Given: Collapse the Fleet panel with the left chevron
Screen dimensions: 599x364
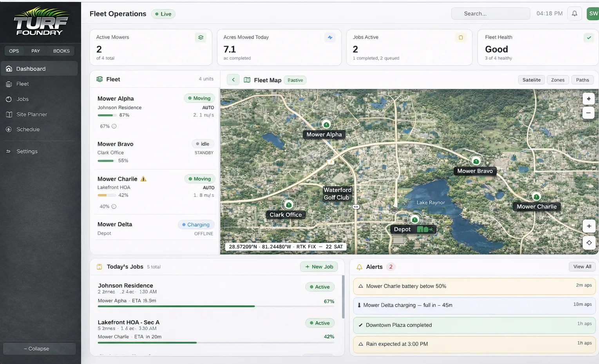Looking at the screenshot, I should [x=233, y=79].
